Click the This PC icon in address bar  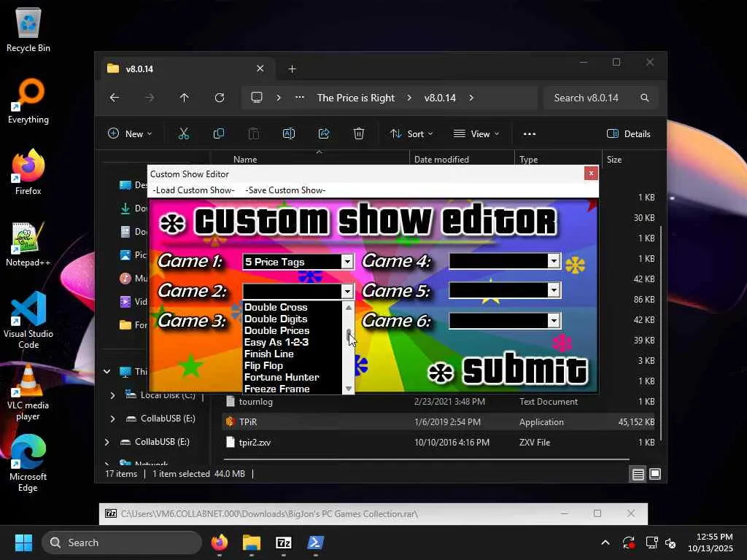(x=257, y=98)
